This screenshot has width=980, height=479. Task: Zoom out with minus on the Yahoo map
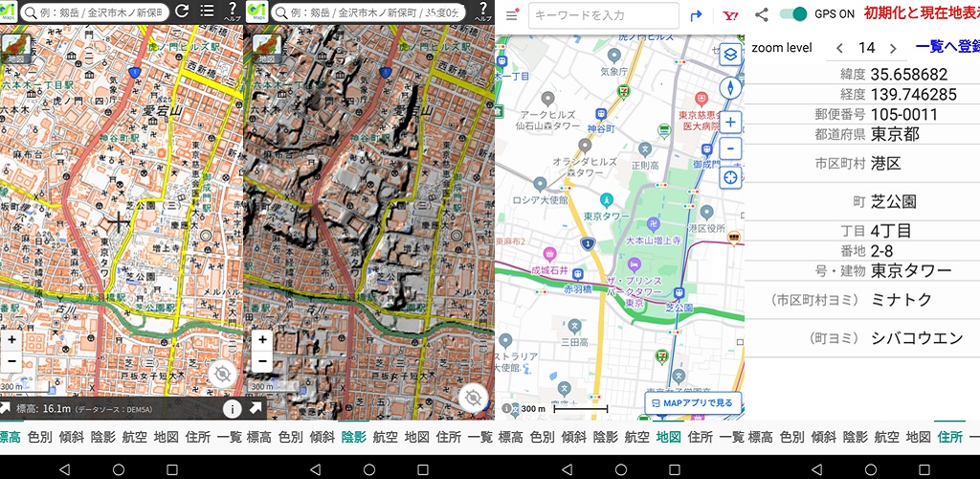point(730,149)
